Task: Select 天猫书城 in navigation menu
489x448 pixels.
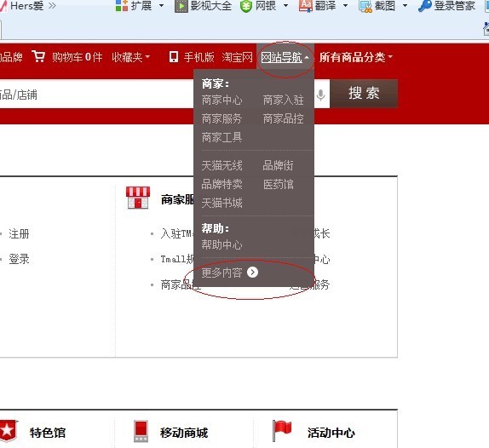Action: click(221, 203)
